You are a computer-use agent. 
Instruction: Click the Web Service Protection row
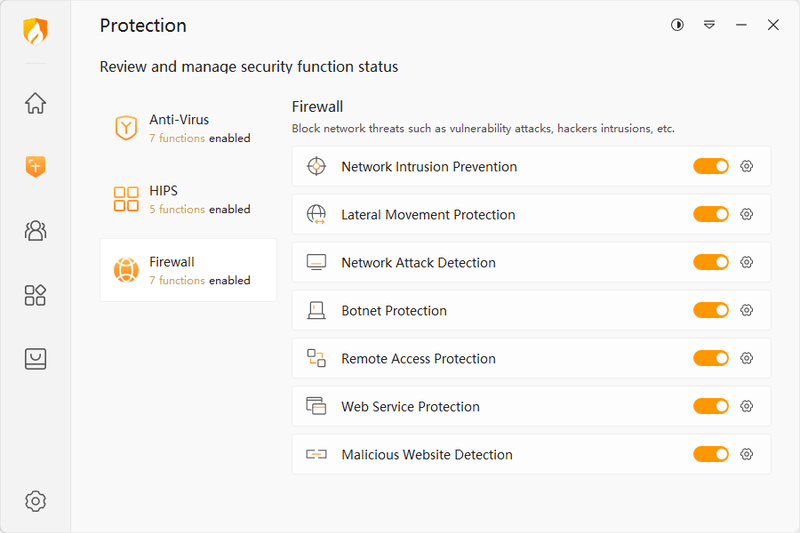click(x=480, y=406)
